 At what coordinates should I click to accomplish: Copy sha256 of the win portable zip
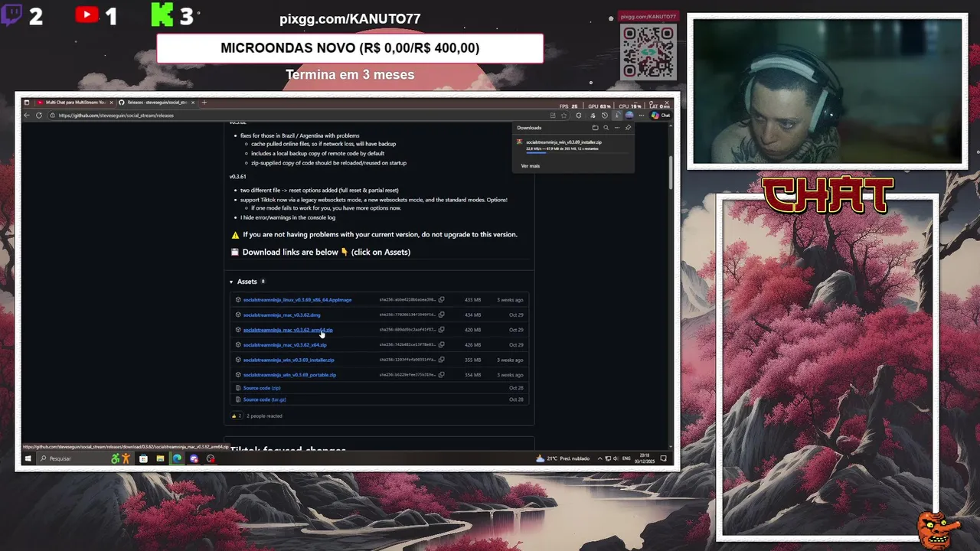point(441,375)
